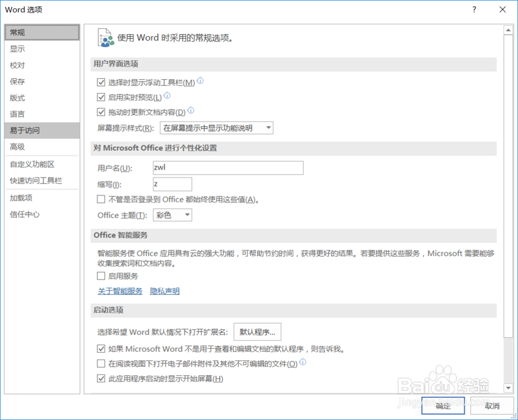518x420 pixels.
Task: Click 缩写 input field
Action: point(172,184)
